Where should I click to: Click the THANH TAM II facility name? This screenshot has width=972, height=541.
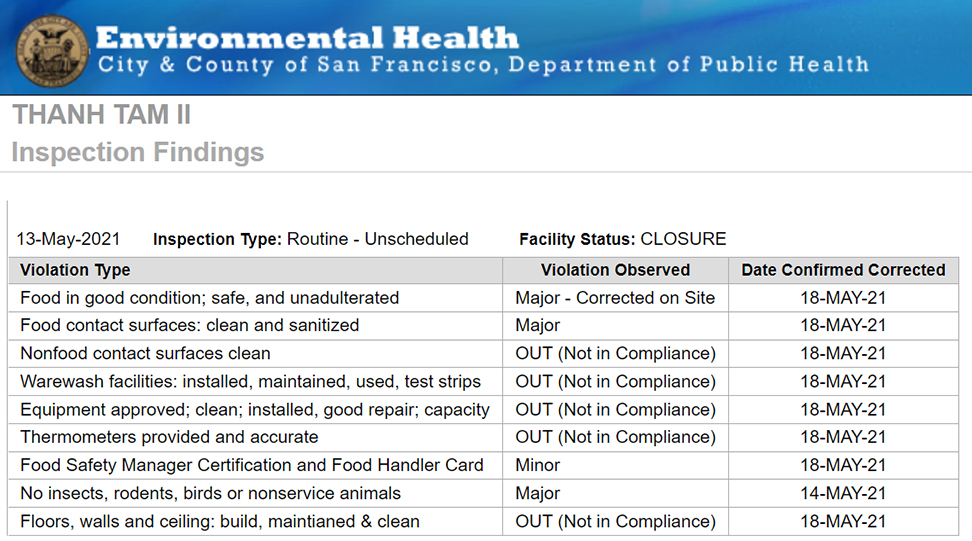101,115
